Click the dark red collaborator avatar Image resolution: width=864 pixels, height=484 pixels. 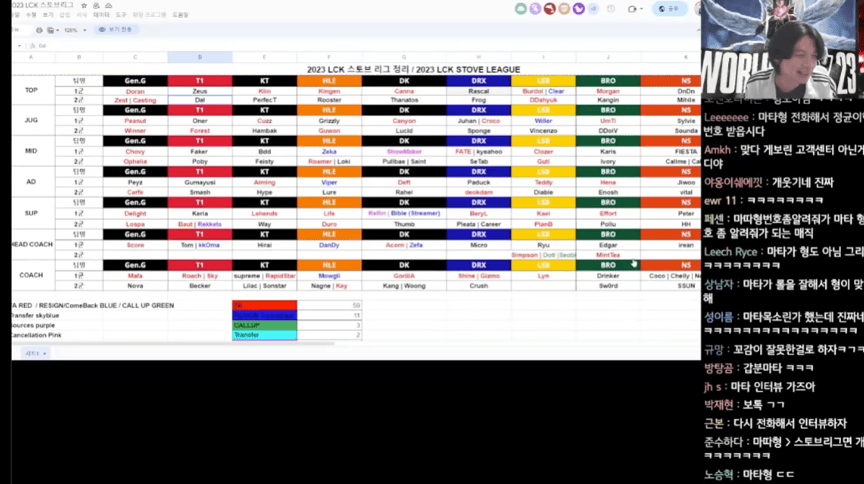pyautogui.click(x=549, y=9)
